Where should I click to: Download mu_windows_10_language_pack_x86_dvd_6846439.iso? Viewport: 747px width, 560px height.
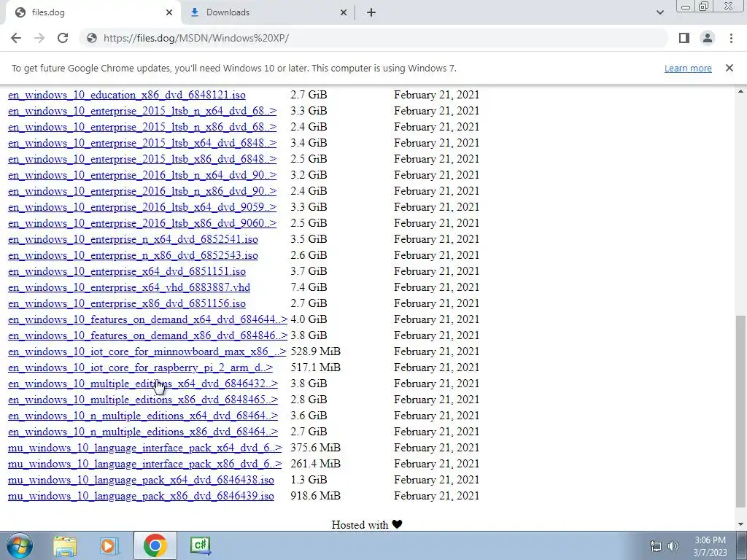(141, 496)
